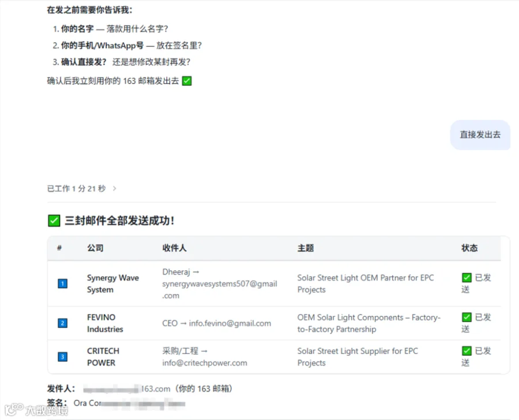Click the blue number 3 icon
This screenshot has height=420, width=519.
click(62, 357)
